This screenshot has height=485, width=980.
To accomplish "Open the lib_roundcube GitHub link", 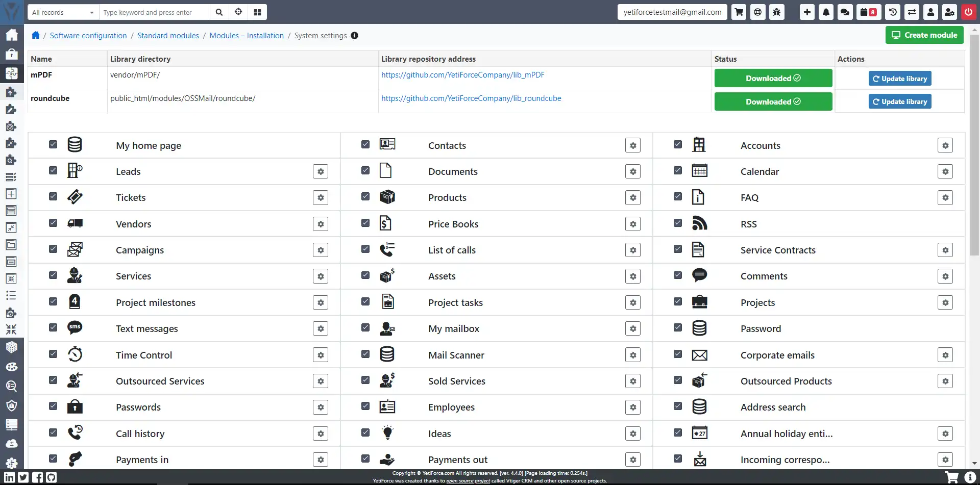I will tap(471, 98).
